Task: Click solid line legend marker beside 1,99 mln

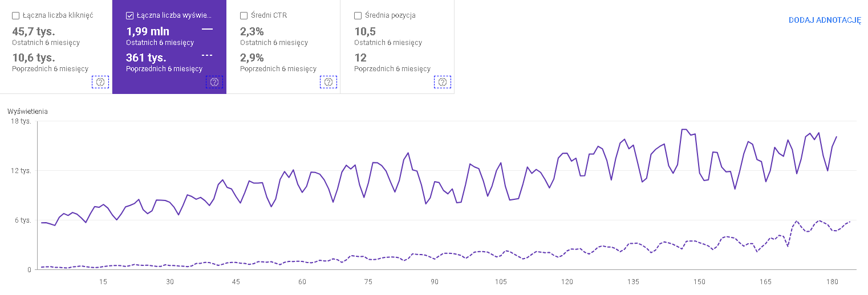Action: (x=207, y=29)
